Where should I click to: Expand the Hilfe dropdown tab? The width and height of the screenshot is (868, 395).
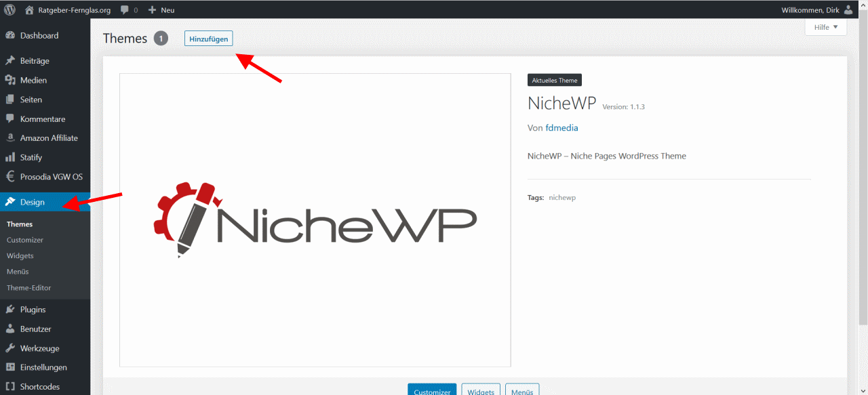(x=825, y=27)
